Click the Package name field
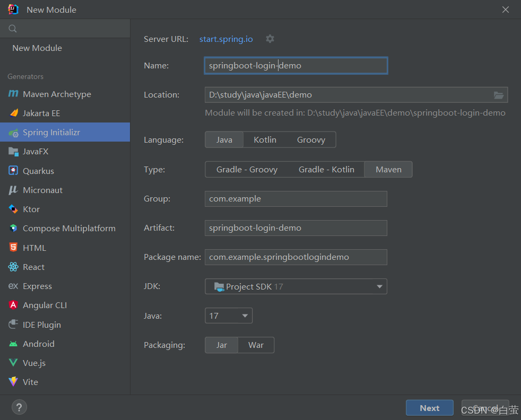521x420 pixels. (296, 257)
